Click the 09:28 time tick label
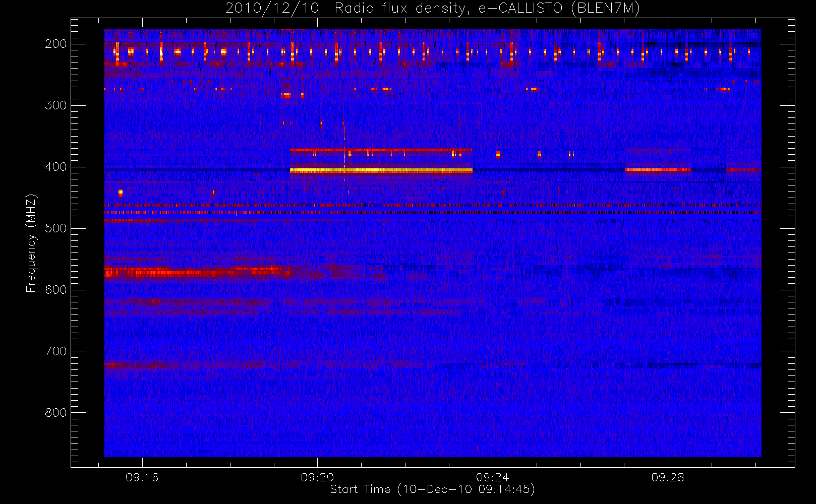The height and width of the screenshot is (504, 816). point(668,477)
